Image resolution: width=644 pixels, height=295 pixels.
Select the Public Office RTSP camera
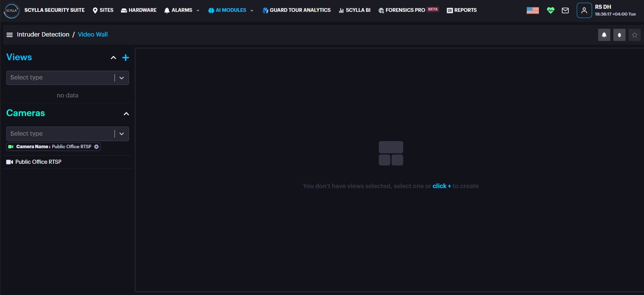pyautogui.click(x=38, y=162)
